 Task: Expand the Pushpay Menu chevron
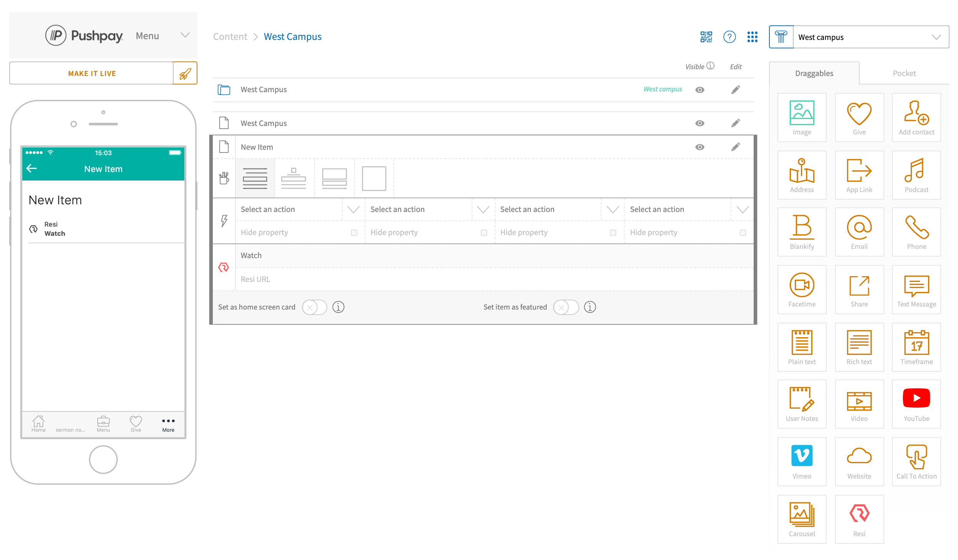point(185,35)
